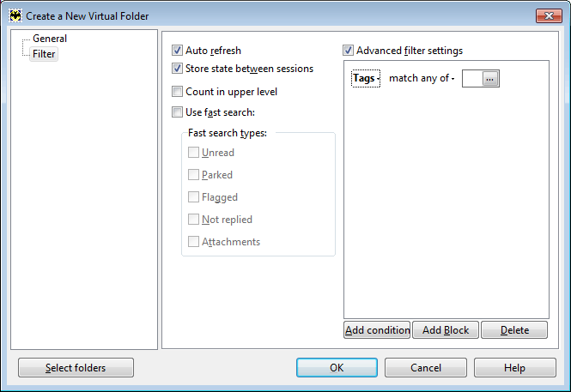This screenshot has width=571, height=392.
Task: Close the Create a New Virtual Folder dialog
Action: (x=549, y=15)
